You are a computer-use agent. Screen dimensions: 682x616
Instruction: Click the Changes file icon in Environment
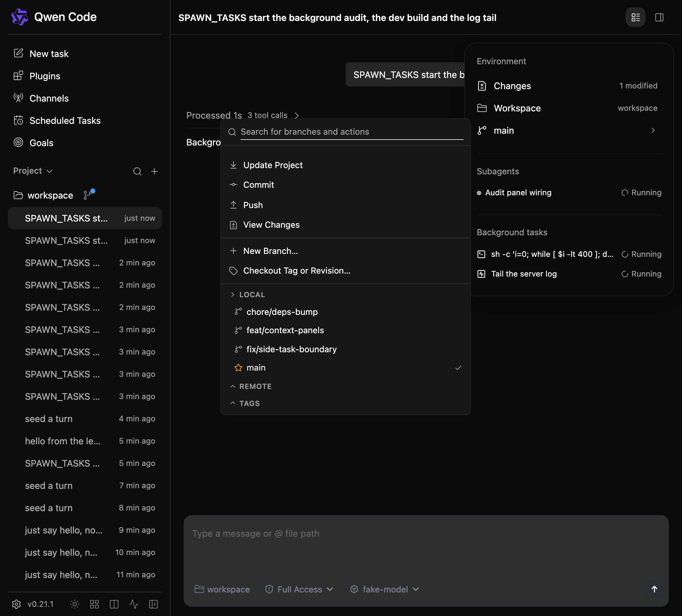482,86
